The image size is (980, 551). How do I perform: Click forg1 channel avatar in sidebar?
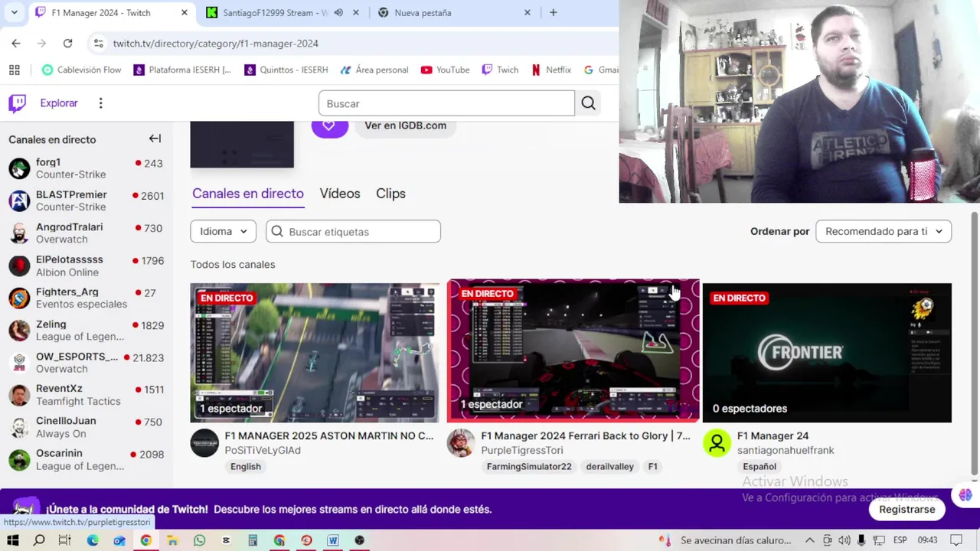(x=19, y=168)
